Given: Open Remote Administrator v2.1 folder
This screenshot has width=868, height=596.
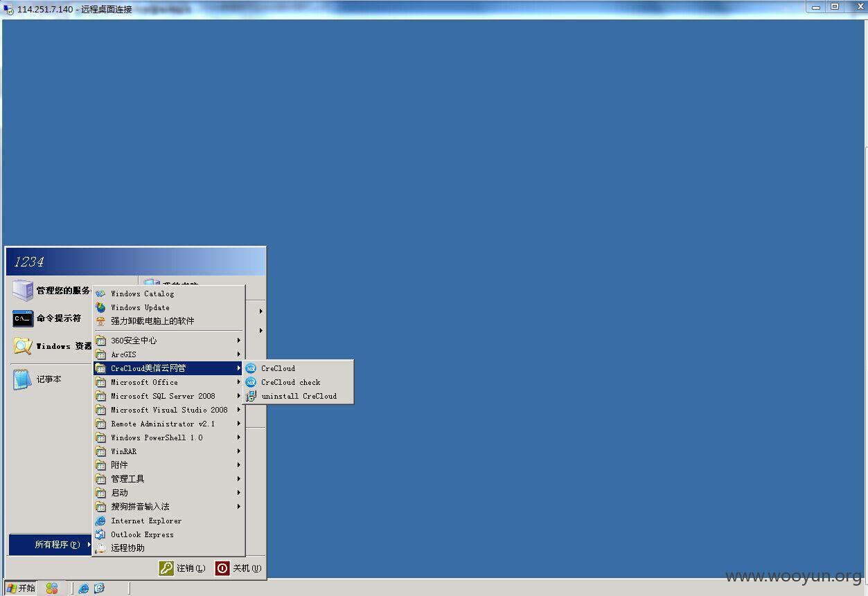Looking at the screenshot, I should tap(168, 424).
